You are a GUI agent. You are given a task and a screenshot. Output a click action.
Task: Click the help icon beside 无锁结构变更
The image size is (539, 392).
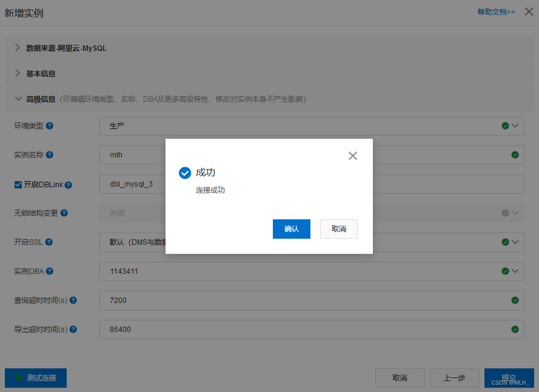[x=64, y=213]
